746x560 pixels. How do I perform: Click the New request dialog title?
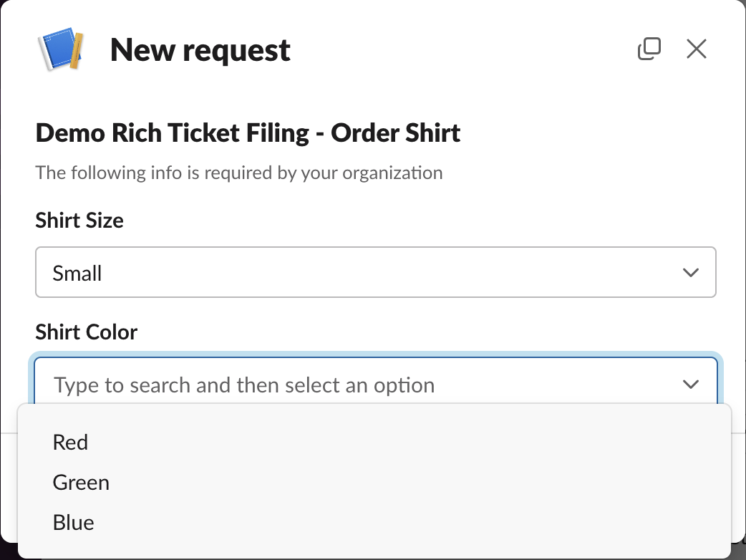[200, 49]
